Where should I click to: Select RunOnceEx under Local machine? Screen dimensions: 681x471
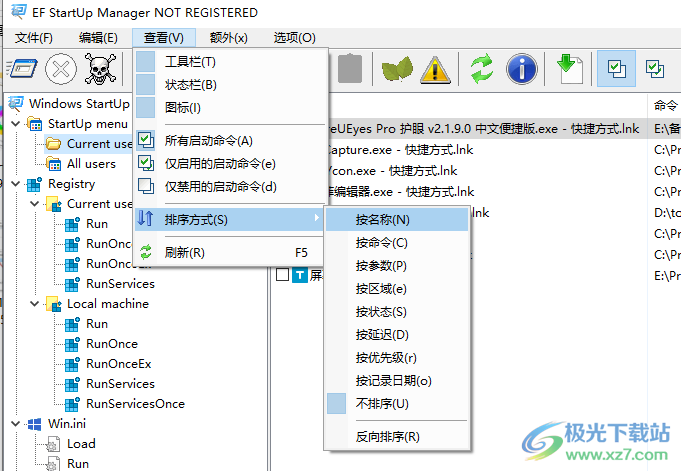[119, 364]
